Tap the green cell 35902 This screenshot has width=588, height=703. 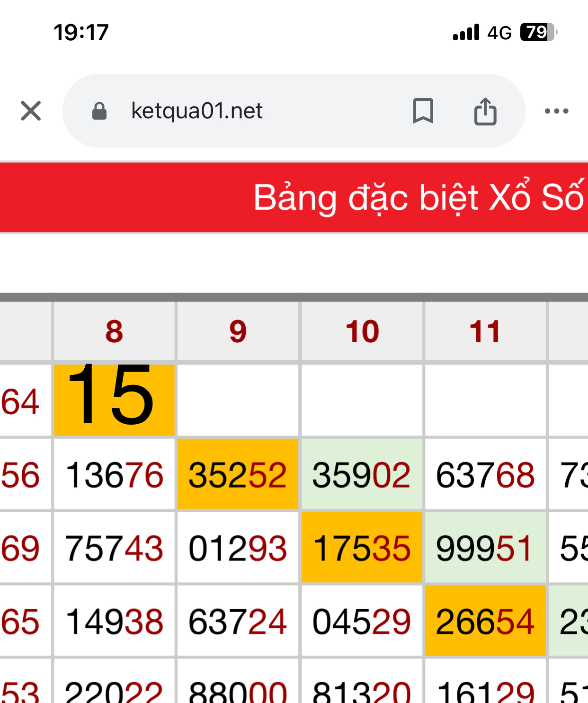[x=362, y=475]
